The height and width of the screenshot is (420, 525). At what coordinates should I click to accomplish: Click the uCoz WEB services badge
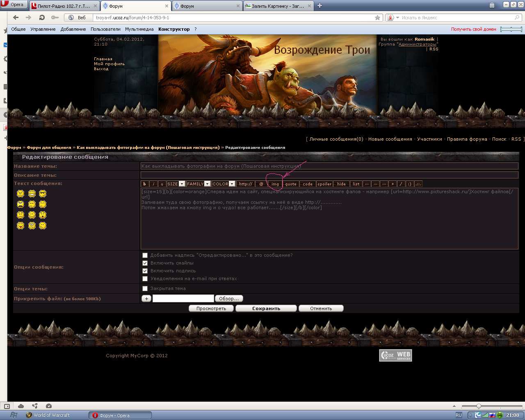click(x=395, y=355)
